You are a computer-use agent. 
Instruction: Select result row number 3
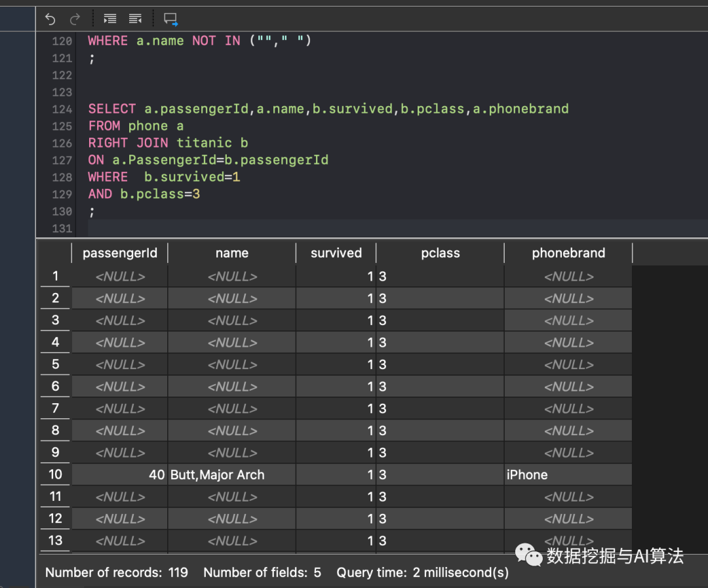(x=55, y=320)
